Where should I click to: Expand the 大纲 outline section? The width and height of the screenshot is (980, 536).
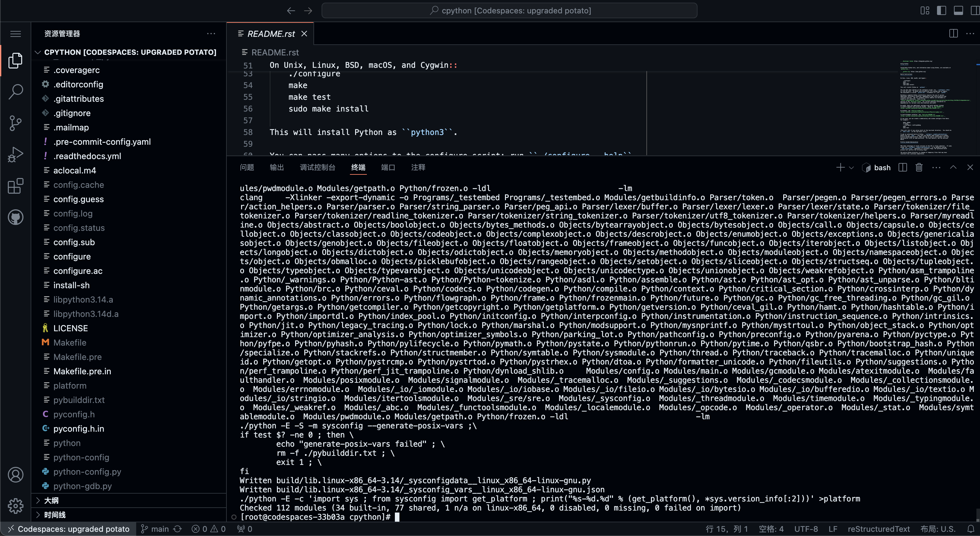(x=51, y=500)
